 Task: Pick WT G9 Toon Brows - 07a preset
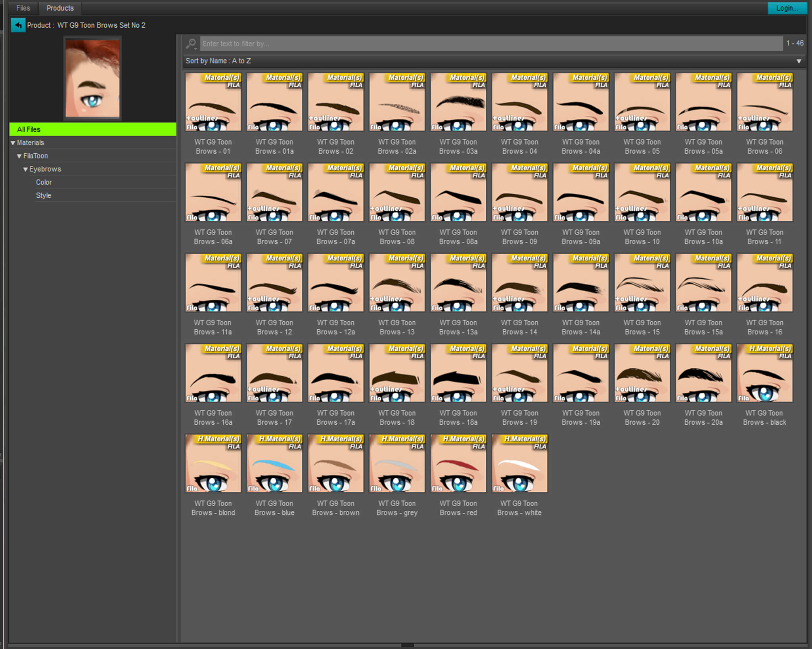pyautogui.click(x=335, y=192)
